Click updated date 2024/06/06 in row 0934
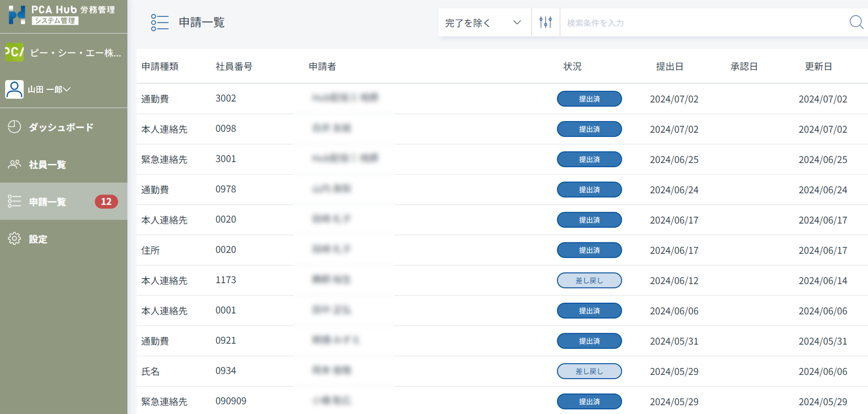868x414 pixels. [823, 371]
